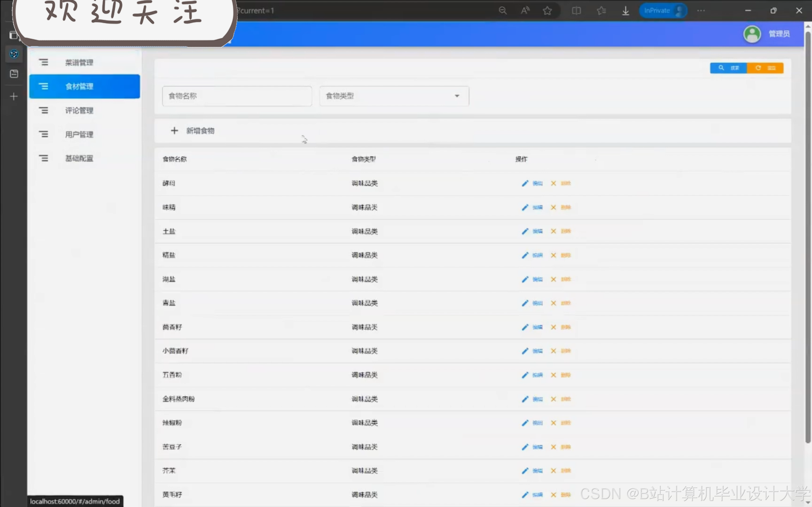Click the plus icon beside 新增食物
Viewport: 812px width, 507px height.
coord(174,131)
